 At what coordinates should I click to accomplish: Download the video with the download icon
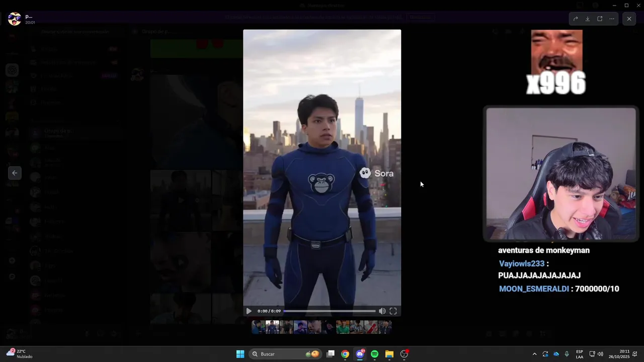point(588,19)
